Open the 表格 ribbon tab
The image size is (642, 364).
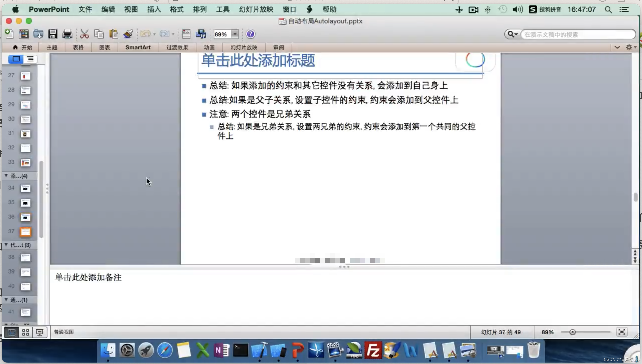[78, 47]
